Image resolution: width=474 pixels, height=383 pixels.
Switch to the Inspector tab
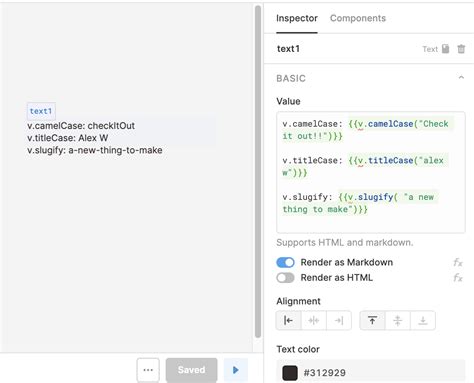pyautogui.click(x=297, y=18)
